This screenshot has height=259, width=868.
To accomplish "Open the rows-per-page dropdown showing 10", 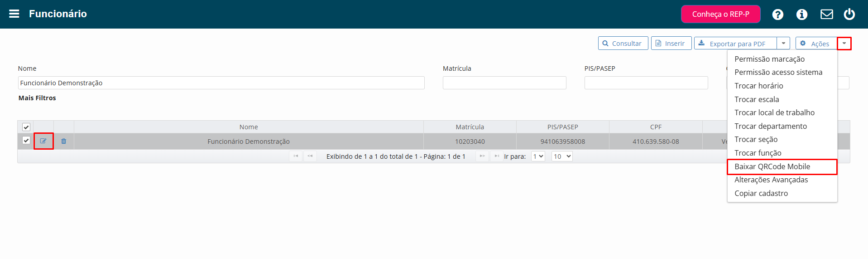I will 562,156.
